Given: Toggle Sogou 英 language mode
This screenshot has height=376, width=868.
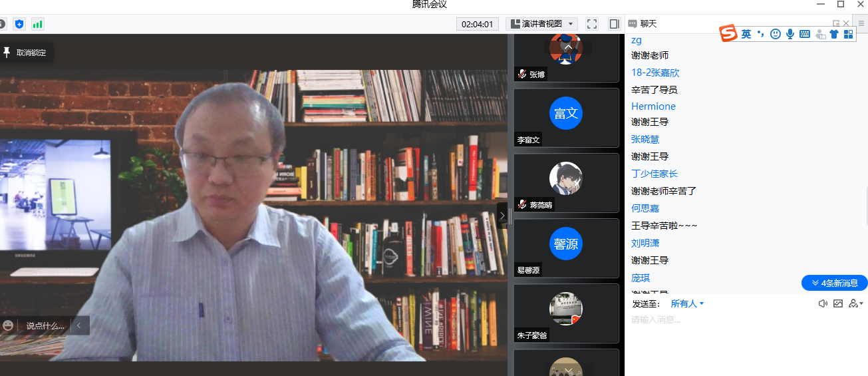Looking at the screenshot, I should [x=746, y=34].
